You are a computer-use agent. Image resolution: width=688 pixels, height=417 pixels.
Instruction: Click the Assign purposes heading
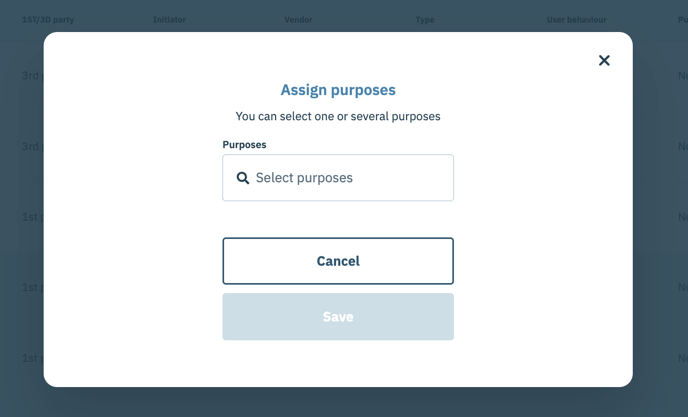(338, 90)
